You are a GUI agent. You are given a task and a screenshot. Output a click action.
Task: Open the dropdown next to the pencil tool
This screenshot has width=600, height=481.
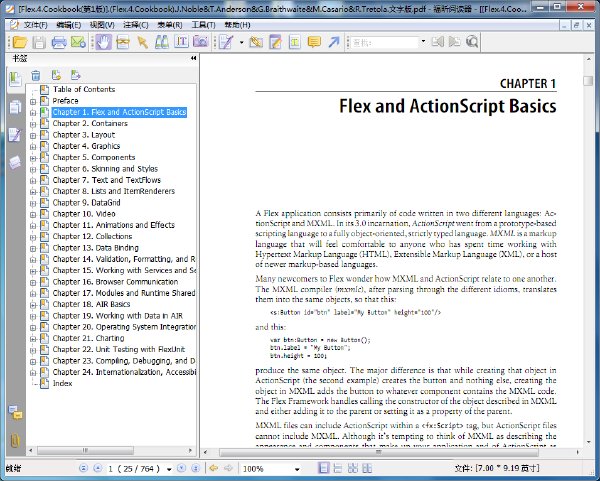(241, 42)
